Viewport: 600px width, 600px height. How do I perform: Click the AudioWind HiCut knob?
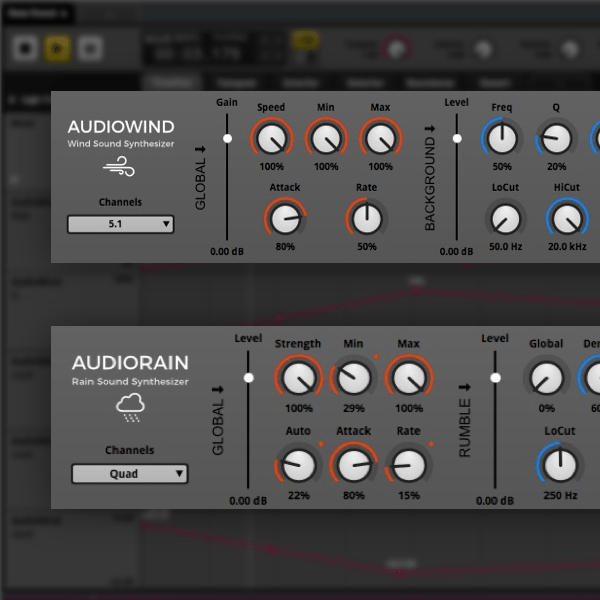[x=567, y=218]
